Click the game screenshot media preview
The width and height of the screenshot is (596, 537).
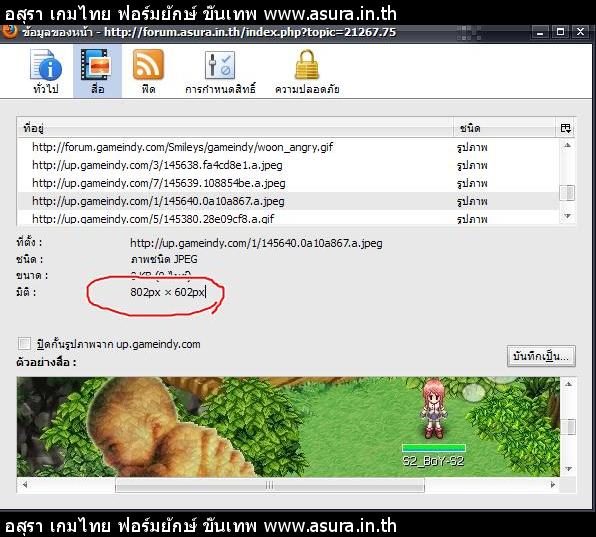(288, 427)
